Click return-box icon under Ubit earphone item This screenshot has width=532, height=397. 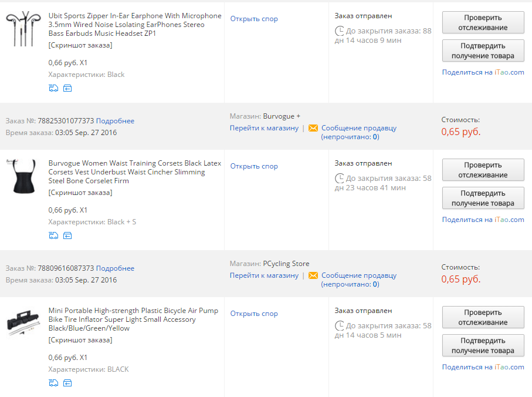point(67,88)
